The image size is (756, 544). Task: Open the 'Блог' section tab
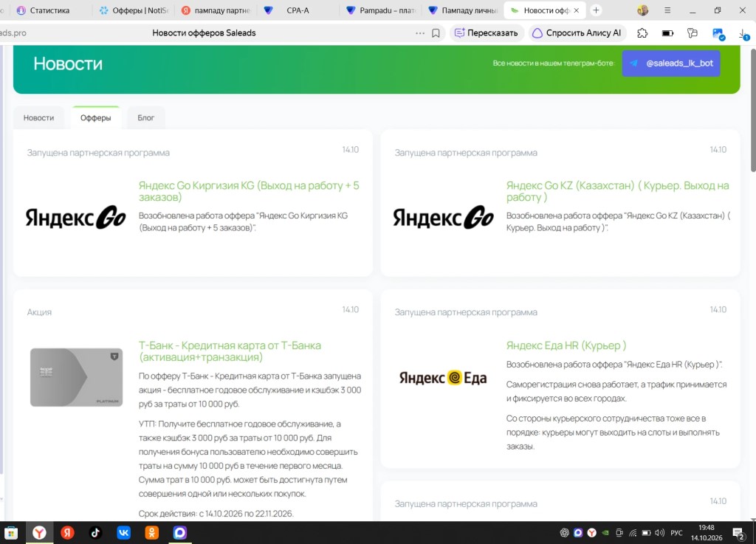pos(145,118)
